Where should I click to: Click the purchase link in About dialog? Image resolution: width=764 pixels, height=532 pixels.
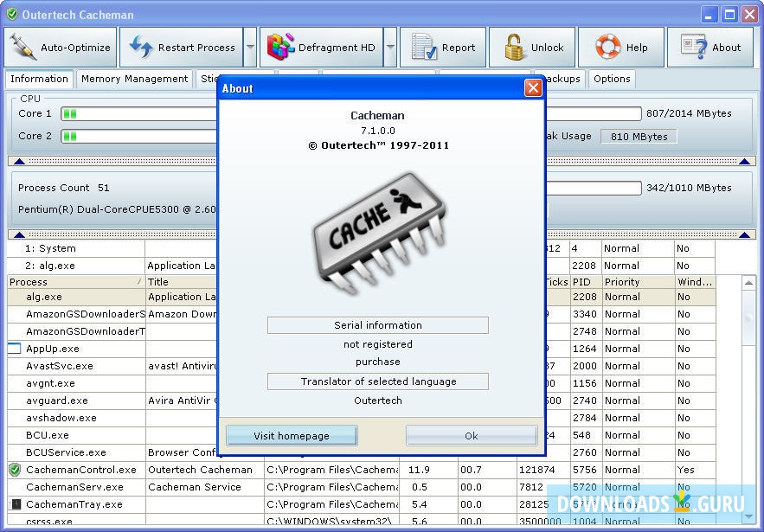(377, 362)
